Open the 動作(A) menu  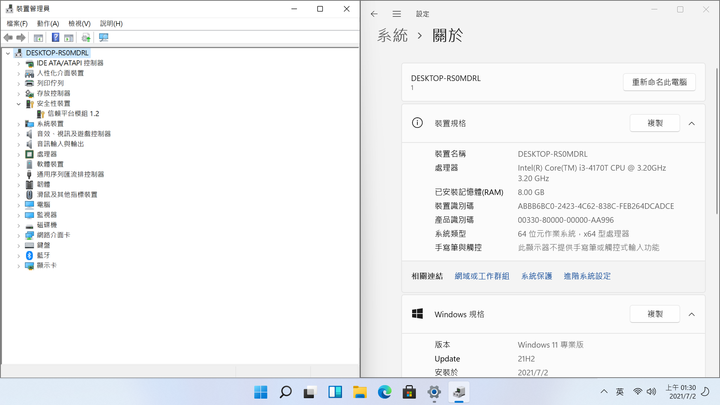pos(48,23)
